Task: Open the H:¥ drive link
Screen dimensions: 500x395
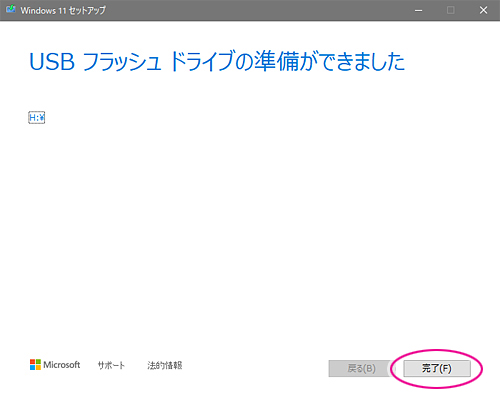Action: point(36,117)
